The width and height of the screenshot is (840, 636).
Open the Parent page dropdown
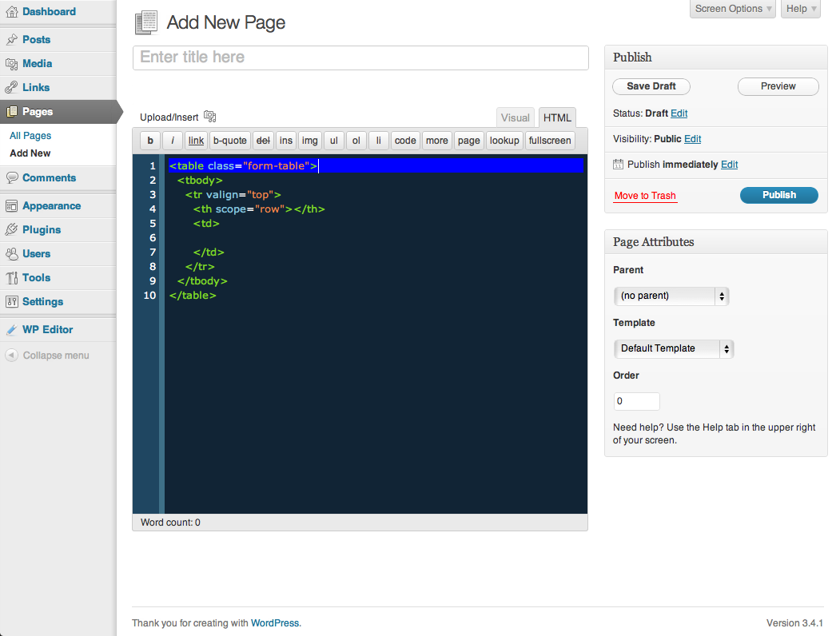(x=671, y=296)
